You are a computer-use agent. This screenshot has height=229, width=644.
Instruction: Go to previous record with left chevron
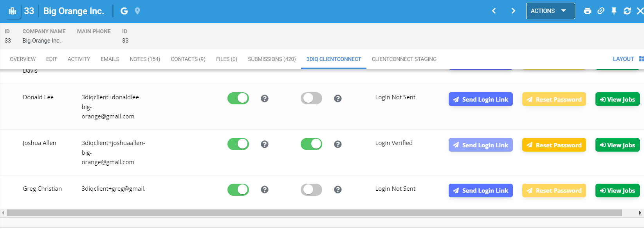pyautogui.click(x=494, y=11)
